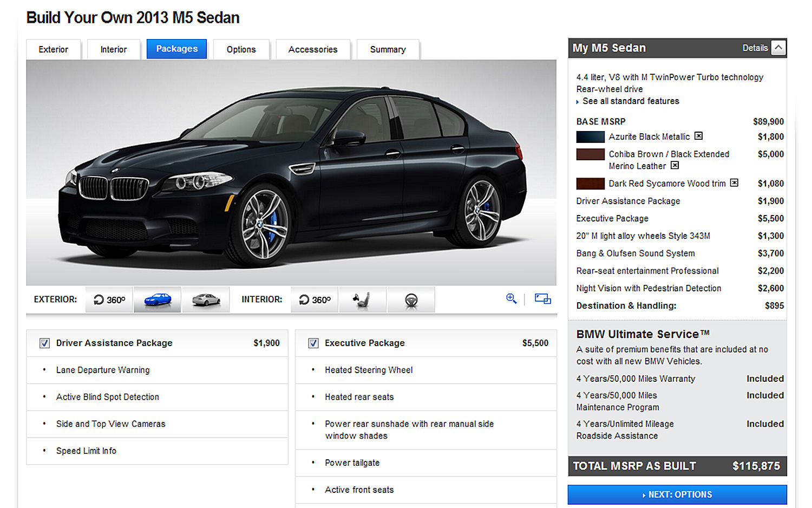
Task: Uncheck the Executive Package checkbox
Action: coord(313,343)
